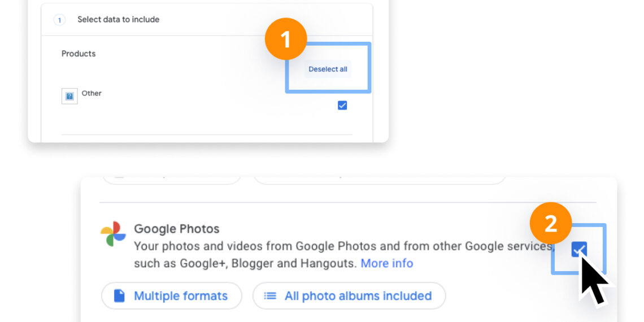This screenshot has height=322, width=644.
Task: Click the list icon beside All photo albums
Action: 271,296
